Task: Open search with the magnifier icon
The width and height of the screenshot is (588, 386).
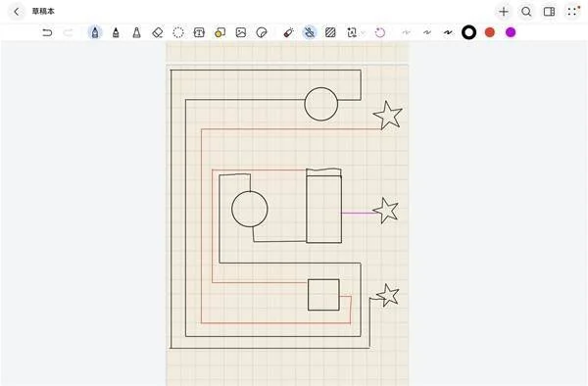Action: pyautogui.click(x=526, y=12)
